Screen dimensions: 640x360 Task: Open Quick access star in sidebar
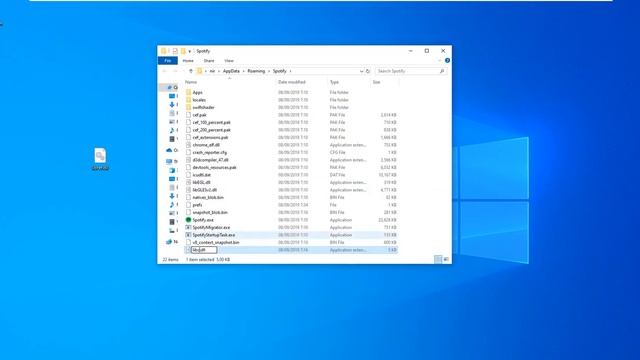(x=170, y=87)
